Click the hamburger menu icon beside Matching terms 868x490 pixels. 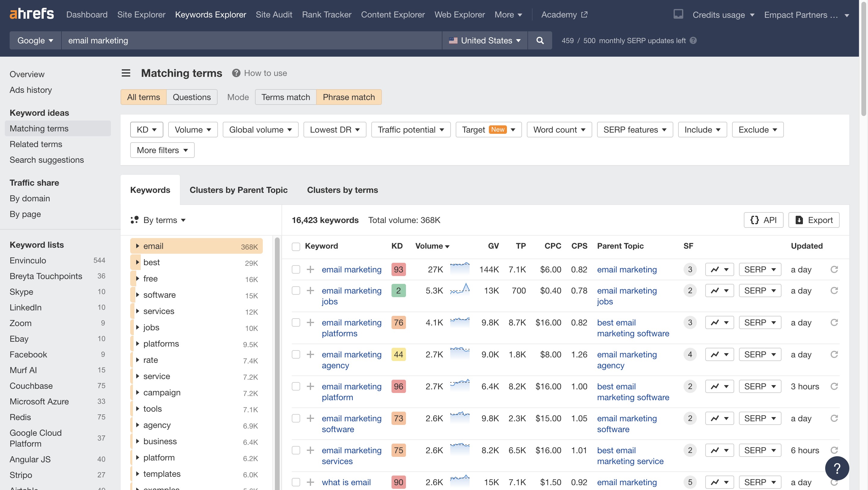pos(126,73)
